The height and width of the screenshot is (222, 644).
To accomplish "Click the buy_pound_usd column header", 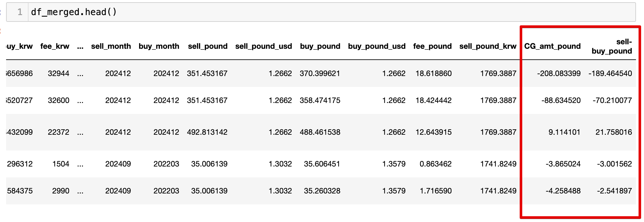I will point(377,46).
